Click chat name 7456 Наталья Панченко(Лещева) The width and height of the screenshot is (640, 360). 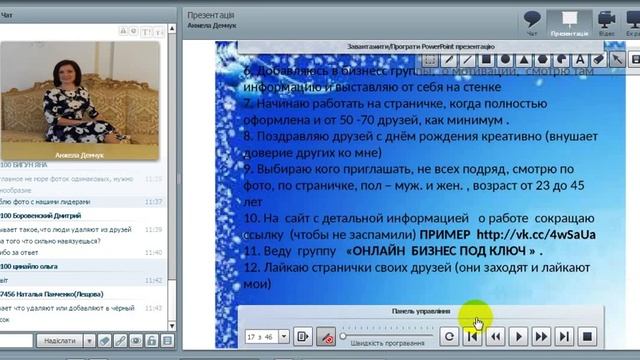[52, 294]
